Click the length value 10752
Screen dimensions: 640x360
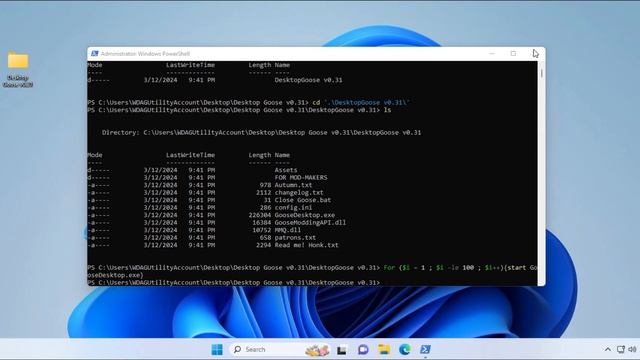point(262,230)
